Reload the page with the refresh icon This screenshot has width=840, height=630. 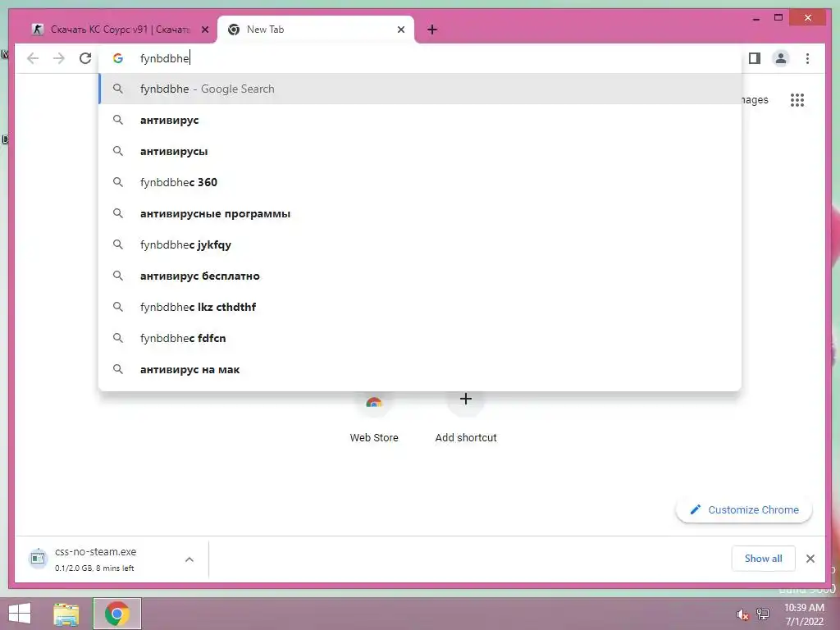85,58
